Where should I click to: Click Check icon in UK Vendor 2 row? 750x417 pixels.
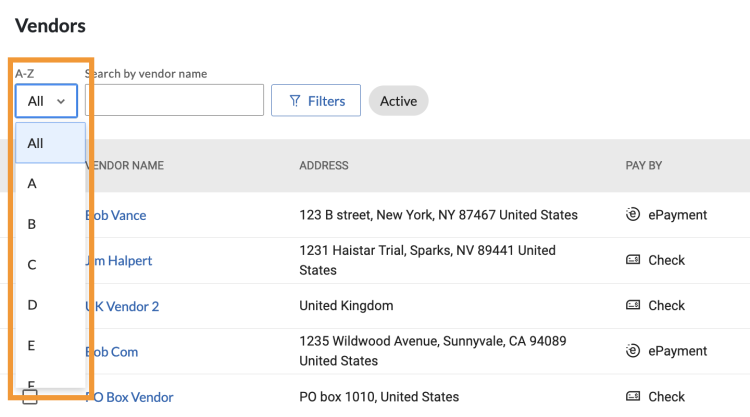633,305
